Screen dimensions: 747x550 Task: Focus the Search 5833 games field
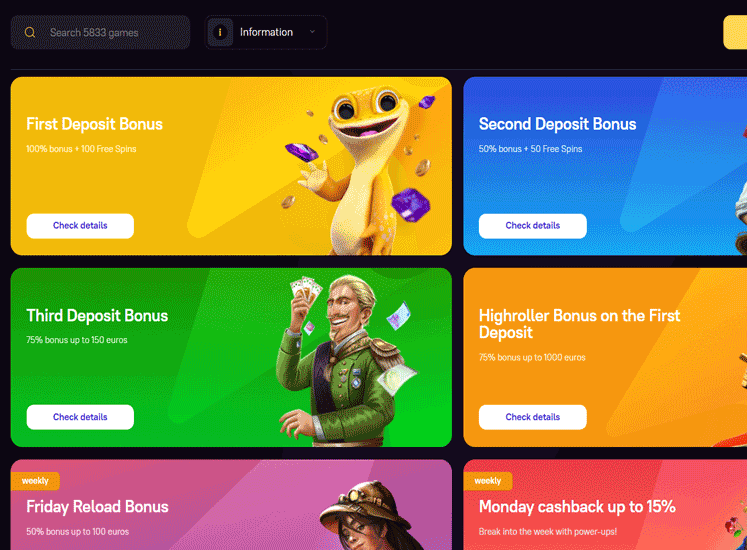pyautogui.click(x=101, y=32)
